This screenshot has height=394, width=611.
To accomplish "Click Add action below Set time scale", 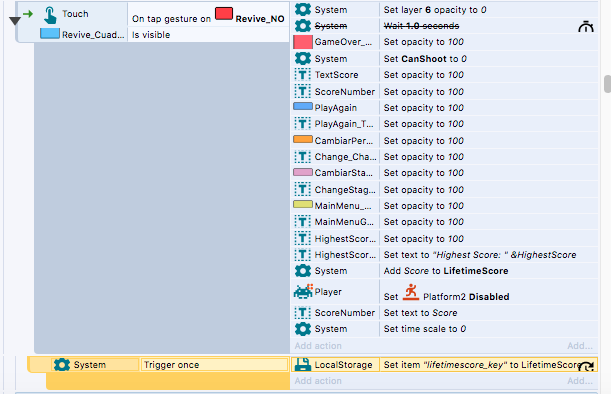I will coord(318,346).
